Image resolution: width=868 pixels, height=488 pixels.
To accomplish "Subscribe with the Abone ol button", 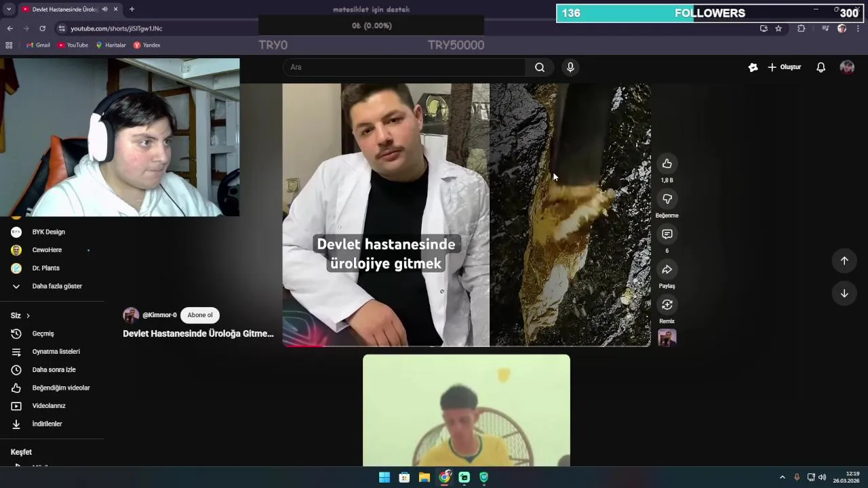I will coord(200,315).
